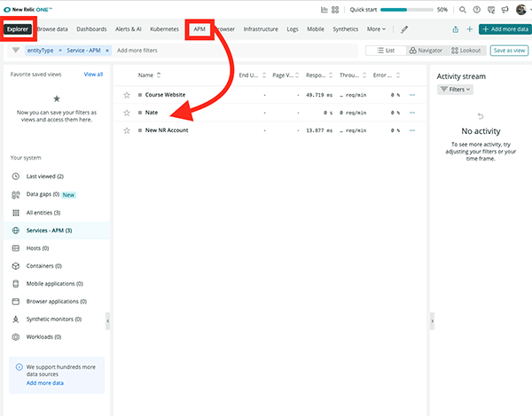Open the Logs tab

pos(293,29)
